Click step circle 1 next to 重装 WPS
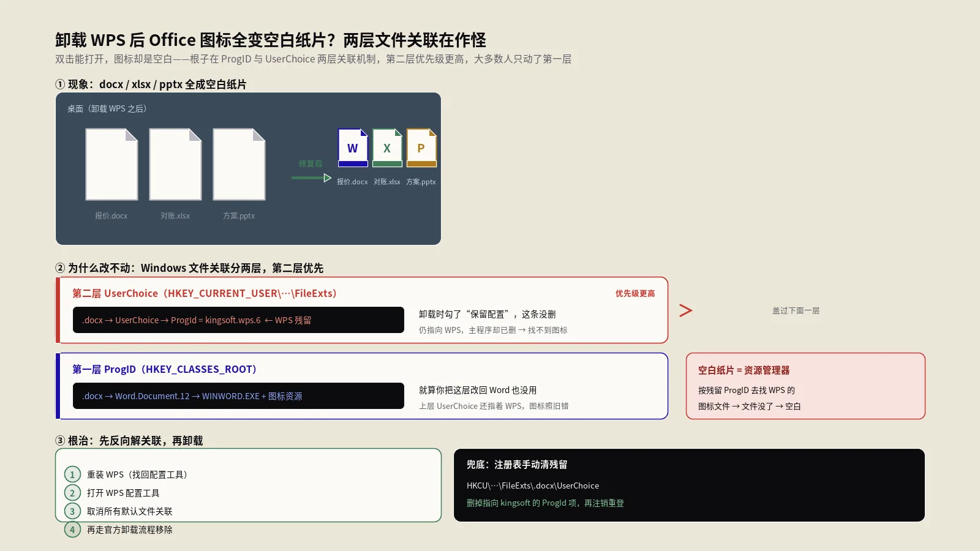Viewport: 980px width, 551px height. pos(72,474)
